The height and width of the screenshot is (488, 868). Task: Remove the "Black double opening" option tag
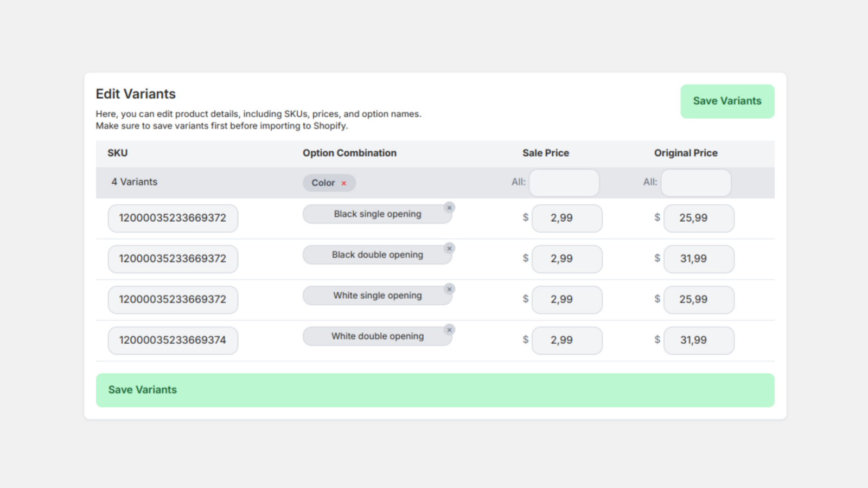click(x=449, y=248)
